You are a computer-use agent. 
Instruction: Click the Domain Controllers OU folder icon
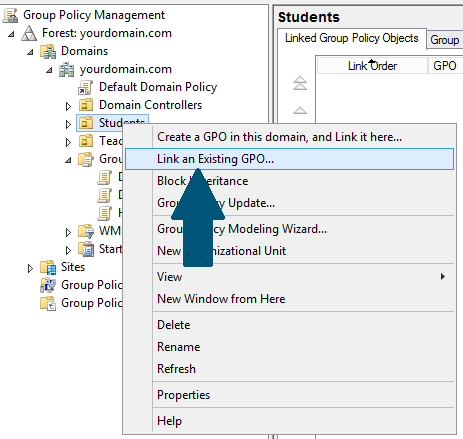pos(86,105)
